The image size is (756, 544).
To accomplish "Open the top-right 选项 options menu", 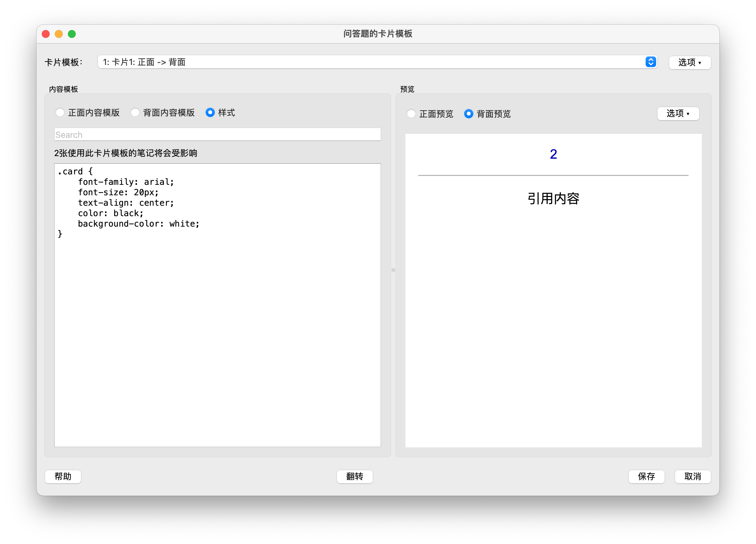I will point(690,62).
